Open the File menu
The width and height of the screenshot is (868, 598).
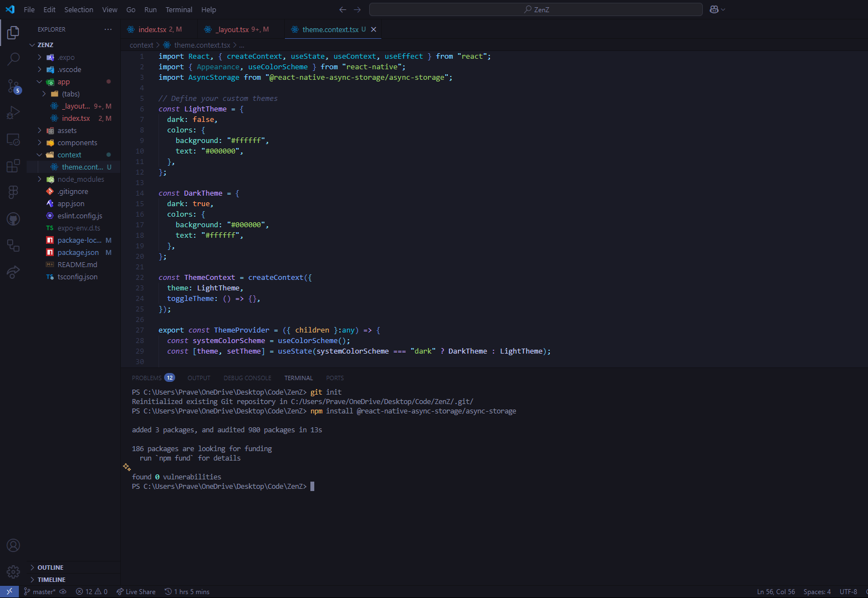point(29,9)
